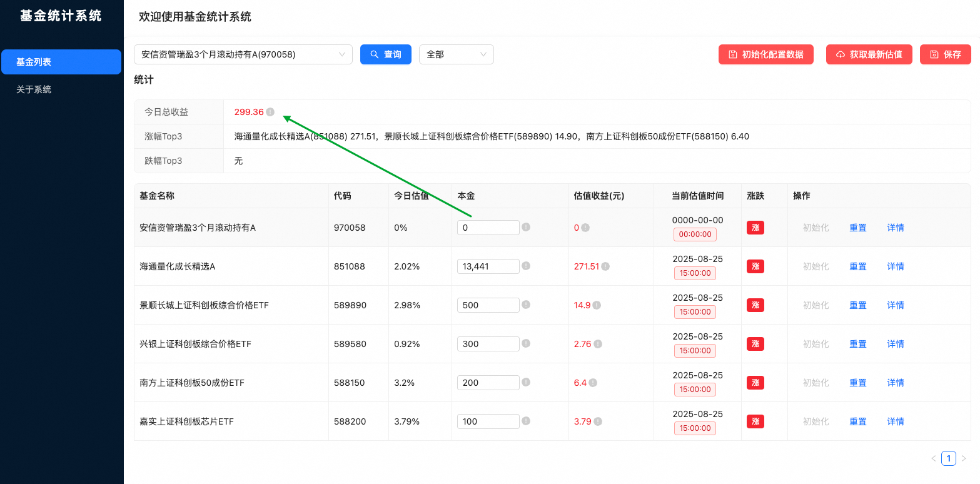The height and width of the screenshot is (484, 980).
Task: Click 初始化 for 嘉实上证科创板芯片ETF
Action: 816,421
